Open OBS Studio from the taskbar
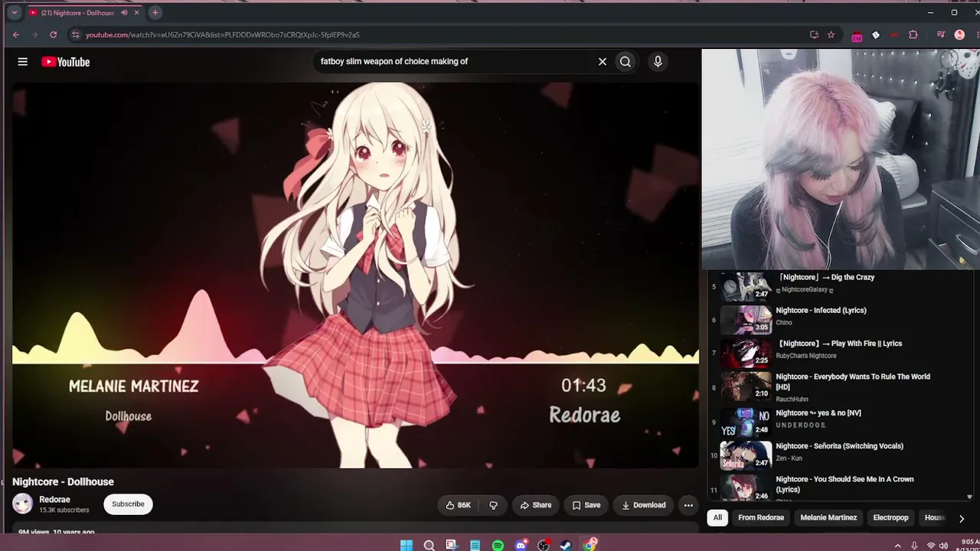The width and height of the screenshot is (980, 551). pyautogui.click(x=544, y=545)
